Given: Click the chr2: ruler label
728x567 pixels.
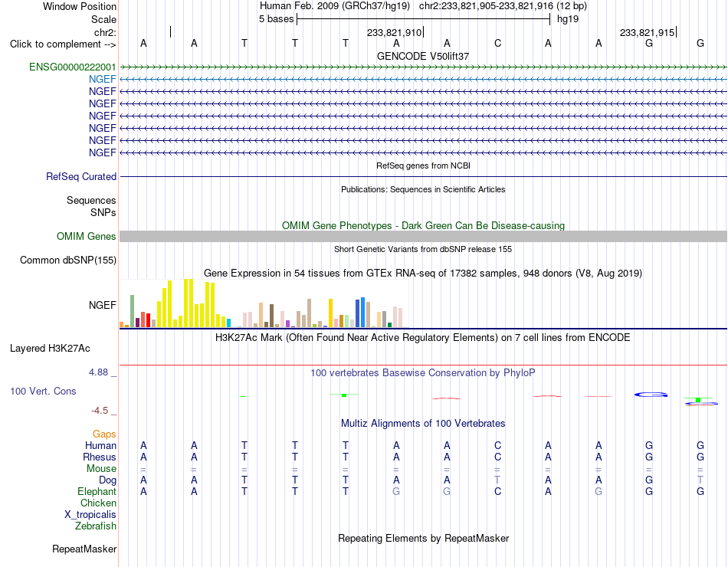Looking at the screenshot, I should coord(106,32).
